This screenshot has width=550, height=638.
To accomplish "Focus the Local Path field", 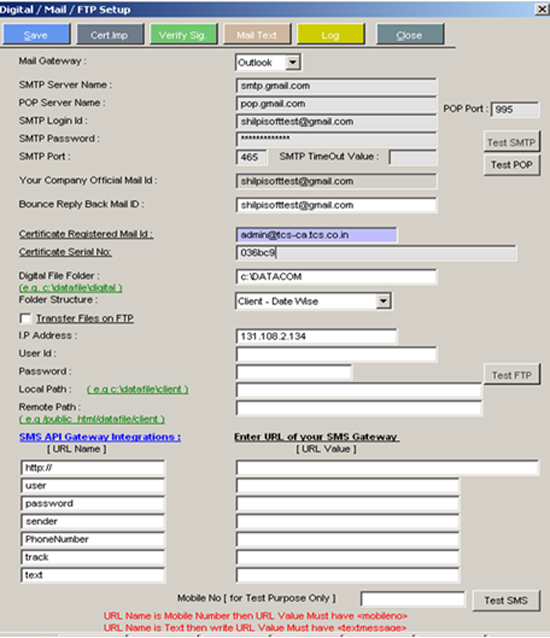I will pos(359,390).
